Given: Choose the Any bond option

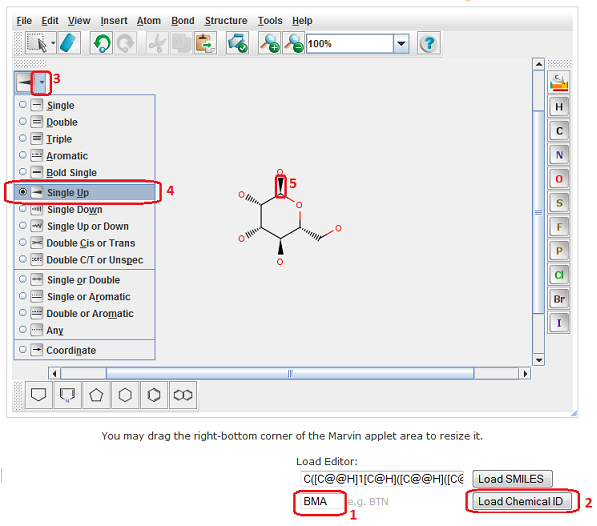Looking at the screenshot, I should pos(85,330).
